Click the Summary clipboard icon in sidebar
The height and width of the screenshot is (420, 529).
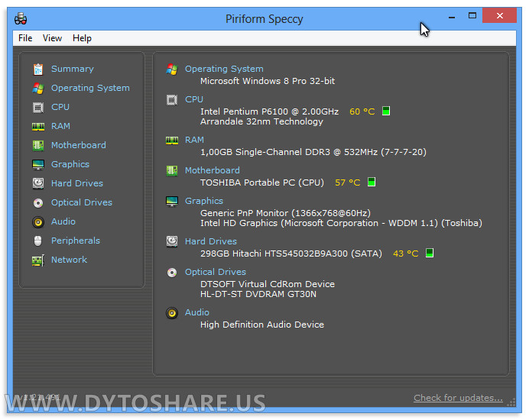[38, 69]
